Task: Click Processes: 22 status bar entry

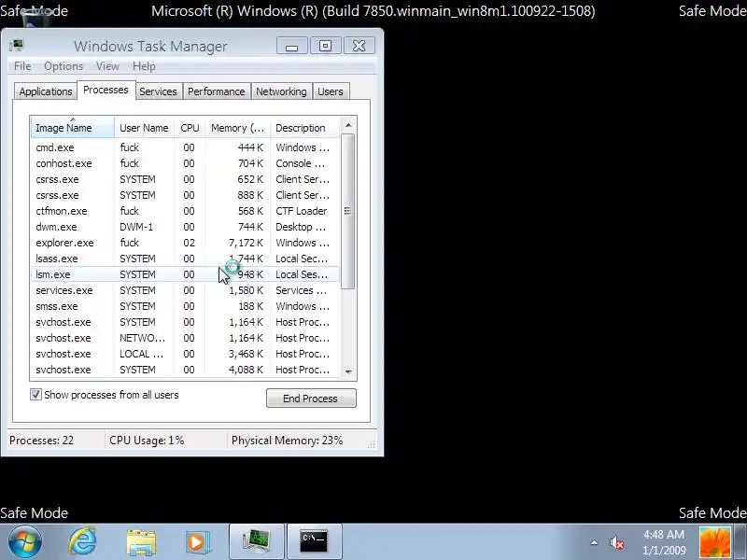Action: pyautogui.click(x=41, y=441)
